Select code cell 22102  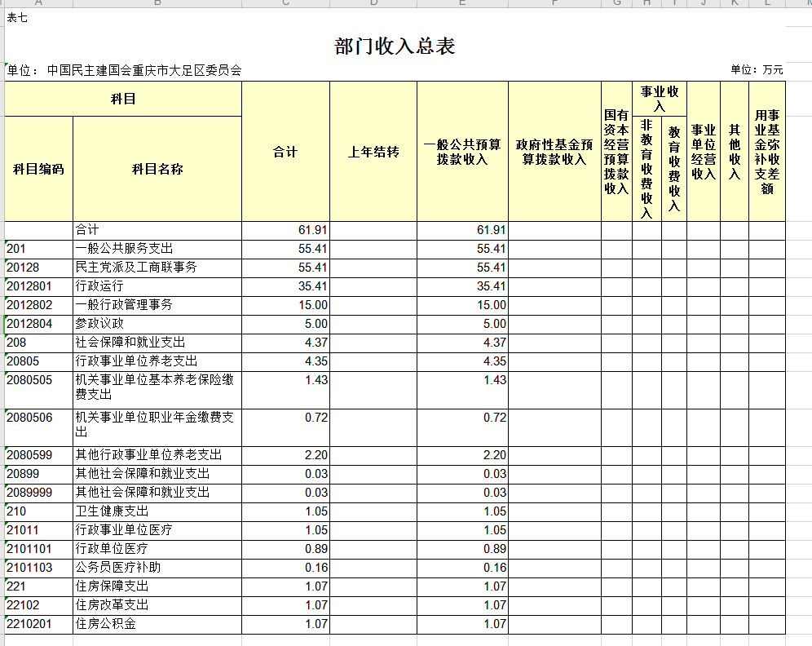pos(39,605)
